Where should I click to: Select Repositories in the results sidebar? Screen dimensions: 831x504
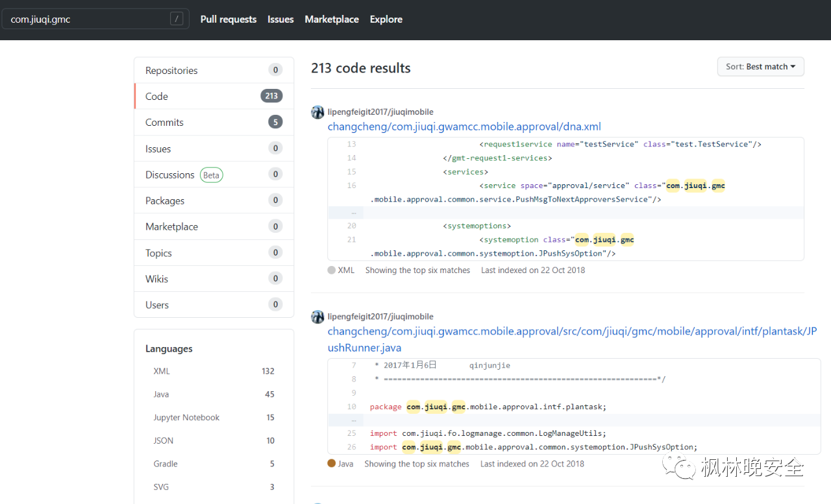click(x=214, y=70)
